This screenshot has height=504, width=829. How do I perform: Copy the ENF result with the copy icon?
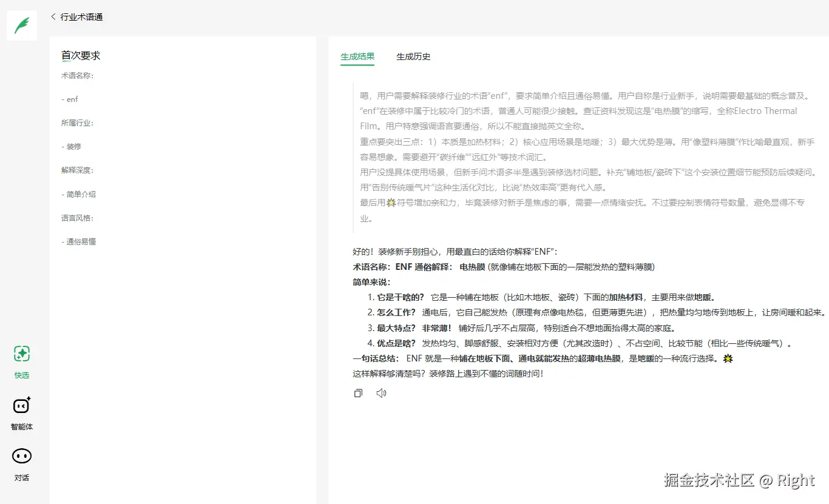(358, 393)
